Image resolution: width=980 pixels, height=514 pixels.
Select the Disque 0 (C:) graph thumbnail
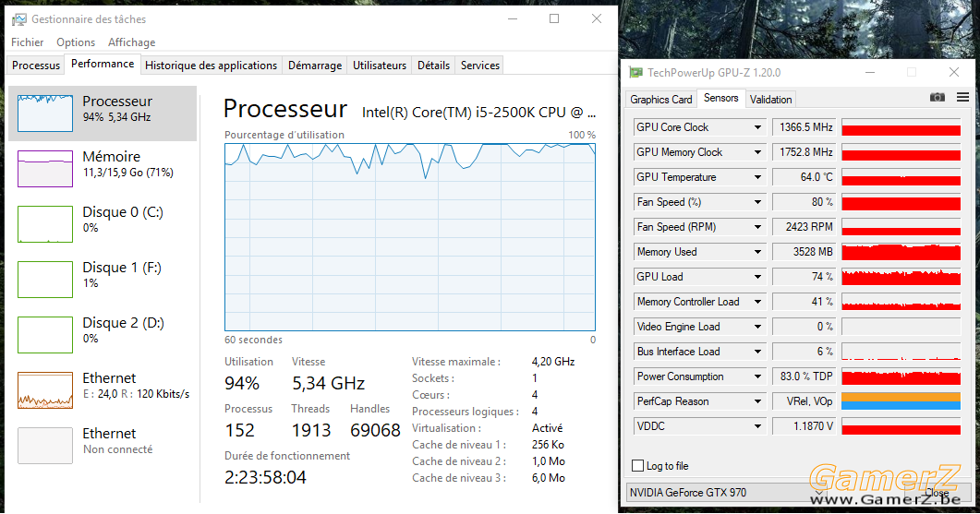tap(45, 224)
